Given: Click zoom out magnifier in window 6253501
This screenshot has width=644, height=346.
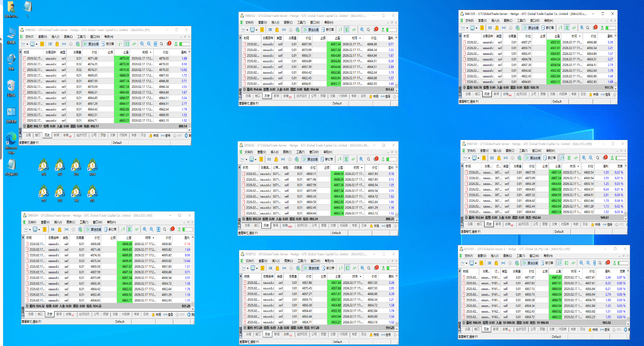Looking at the screenshot, I should [588, 263].
